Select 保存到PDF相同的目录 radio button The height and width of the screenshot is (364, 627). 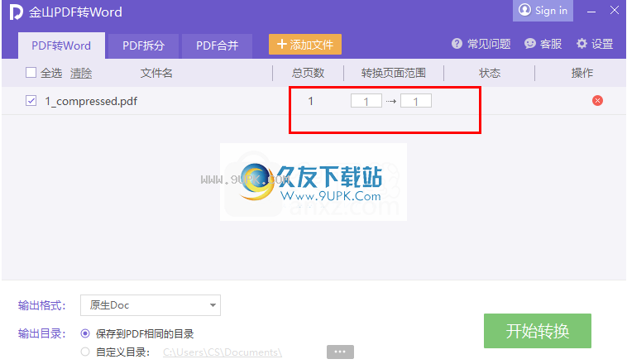pyautogui.click(x=85, y=333)
